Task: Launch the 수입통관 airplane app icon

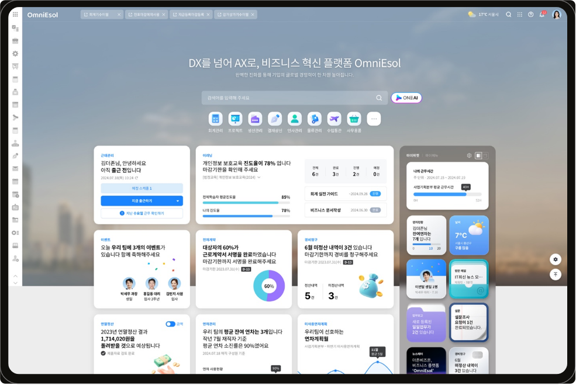Action: pyautogui.click(x=334, y=119)
